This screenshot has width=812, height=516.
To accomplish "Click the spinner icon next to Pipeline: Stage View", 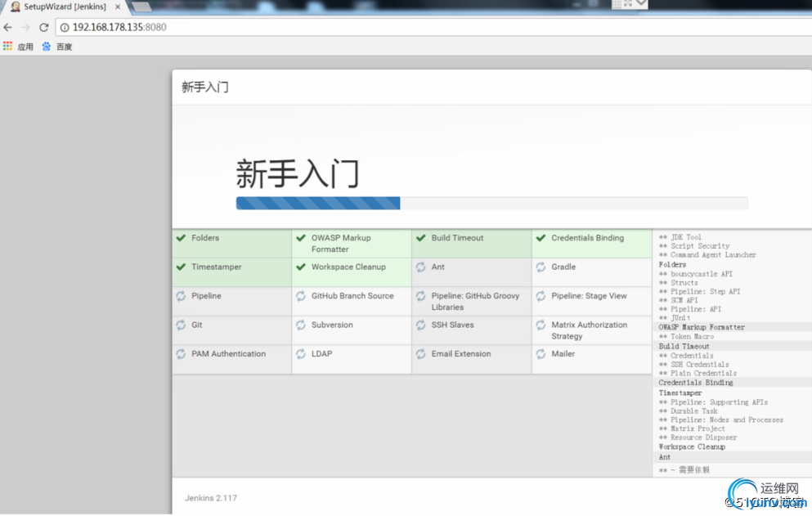I will coord(541,296).
